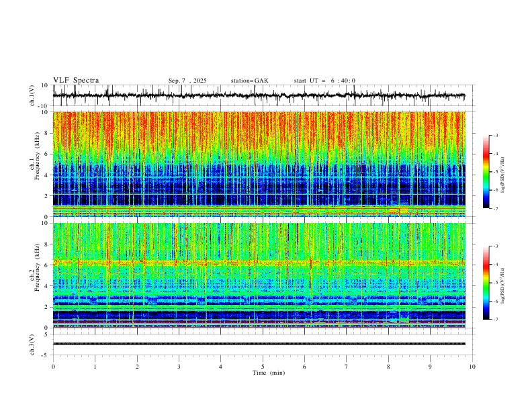Click the lower PSD color bar for ch.2

[x=486, y=283]
